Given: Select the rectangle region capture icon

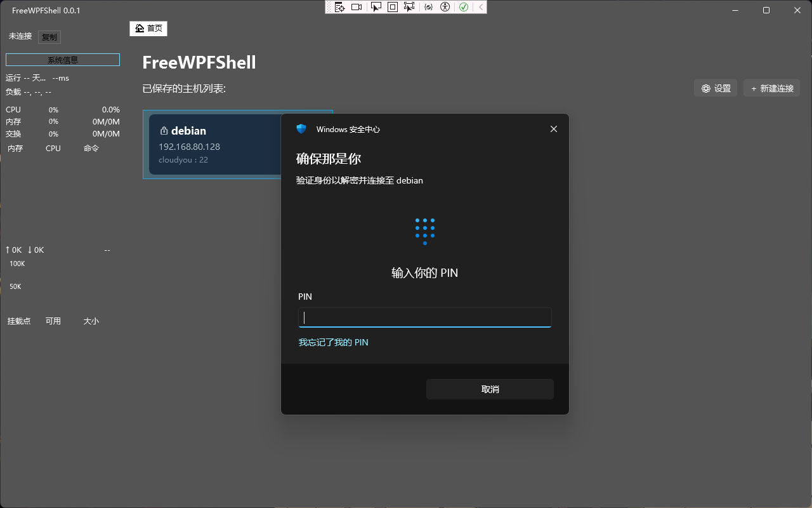Looking at the screenshot, I should [x=393, y=7].
